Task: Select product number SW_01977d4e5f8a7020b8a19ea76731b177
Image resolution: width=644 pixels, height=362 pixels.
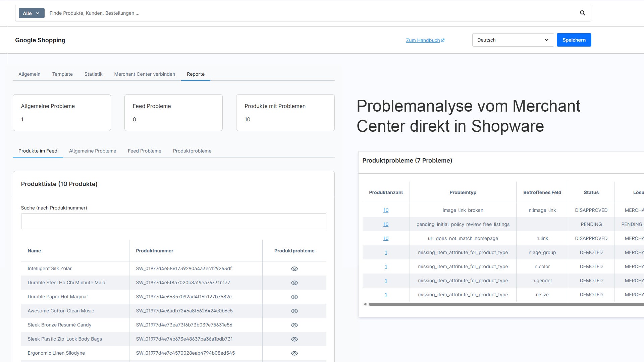Action: [183, 283]
